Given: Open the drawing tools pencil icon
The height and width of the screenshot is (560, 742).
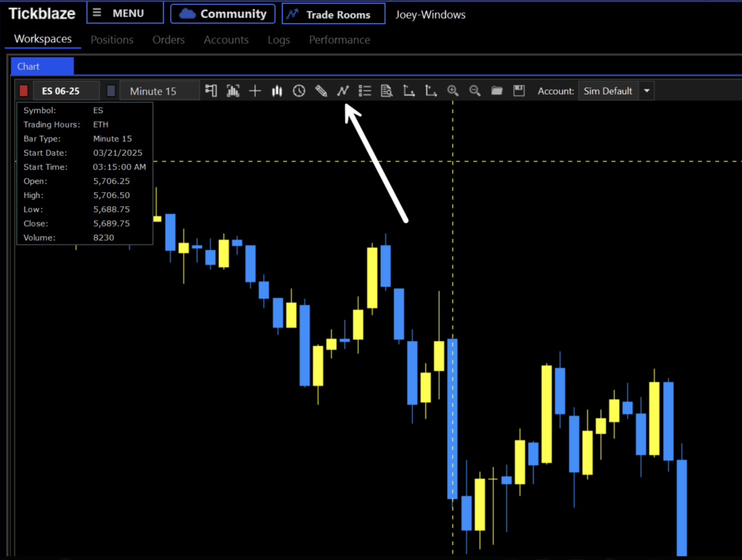Looking at the screenshot, I should tap(321, 90).
